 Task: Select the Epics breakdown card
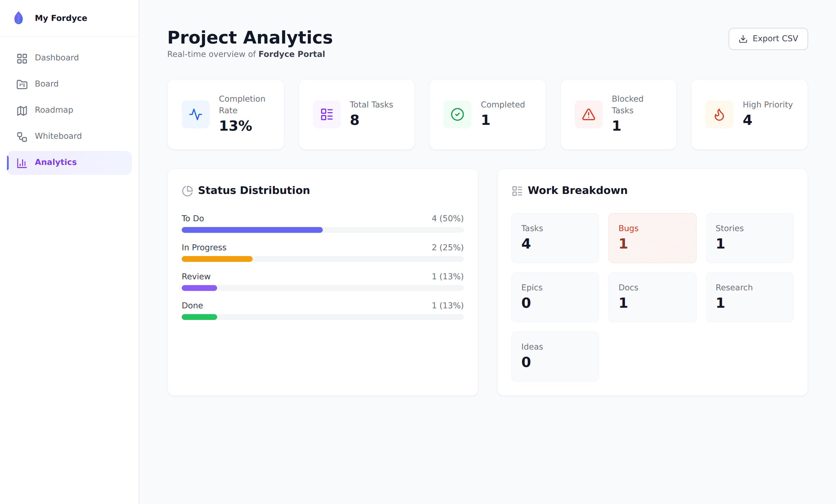555,297
